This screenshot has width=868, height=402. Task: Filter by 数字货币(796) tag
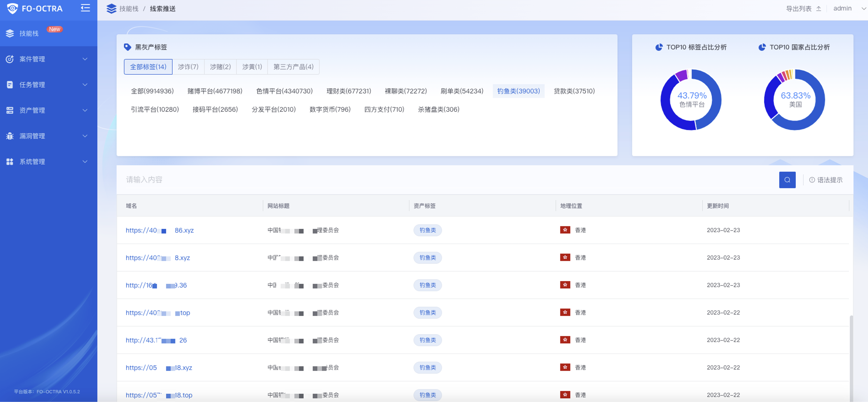[330, 109]
